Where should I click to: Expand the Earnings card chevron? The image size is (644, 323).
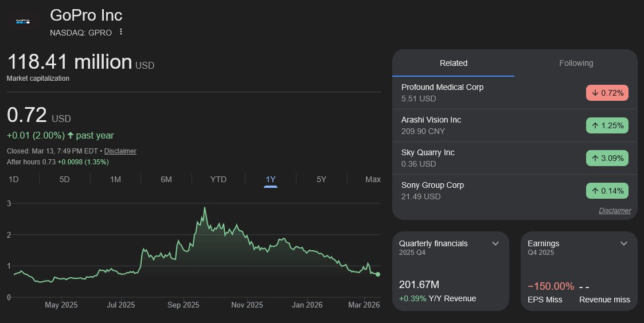(624, 243)
